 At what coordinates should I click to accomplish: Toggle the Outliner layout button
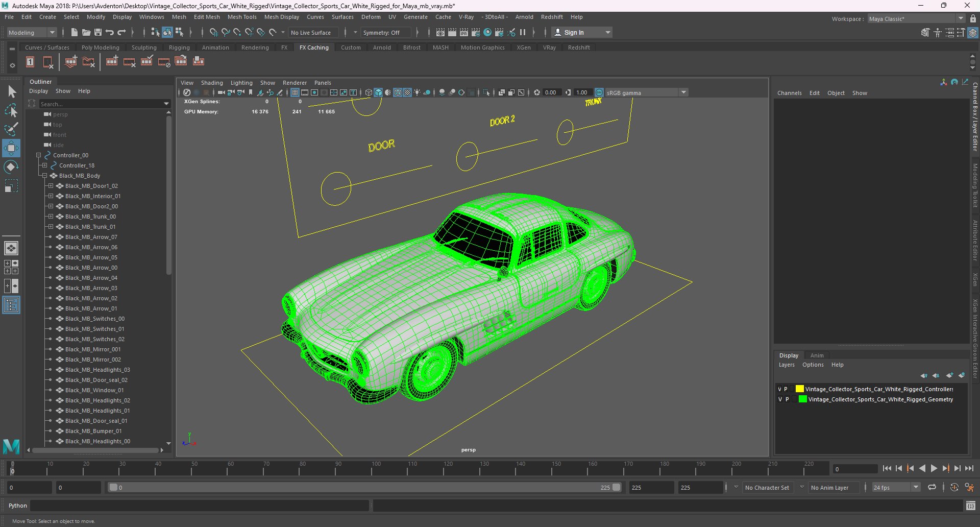[11, 305]
